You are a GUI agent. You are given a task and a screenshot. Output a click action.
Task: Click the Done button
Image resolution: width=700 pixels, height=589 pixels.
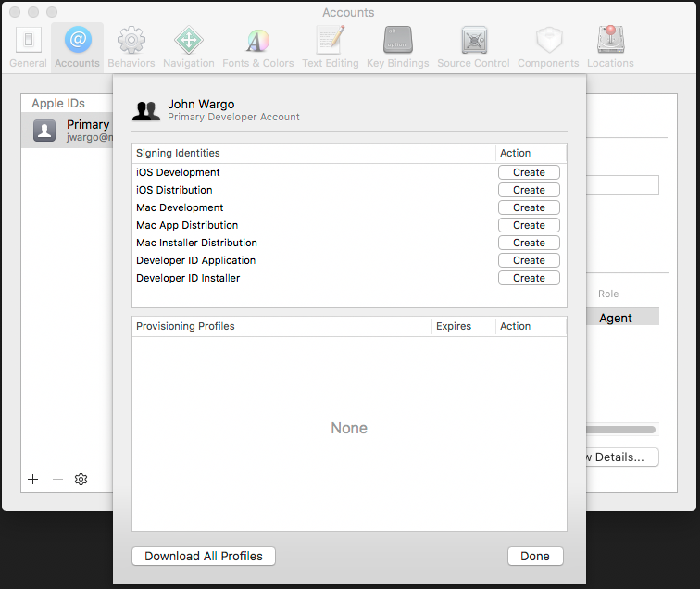(x=535, y=556)
